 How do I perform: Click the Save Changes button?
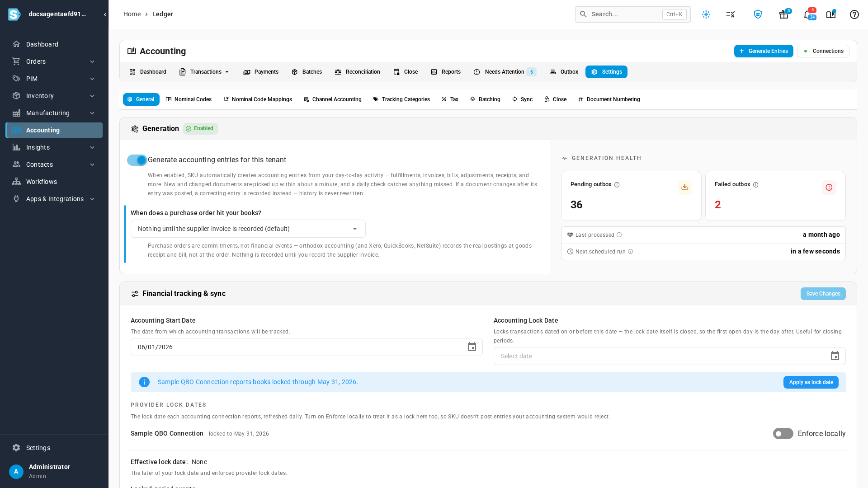point(823,294)
